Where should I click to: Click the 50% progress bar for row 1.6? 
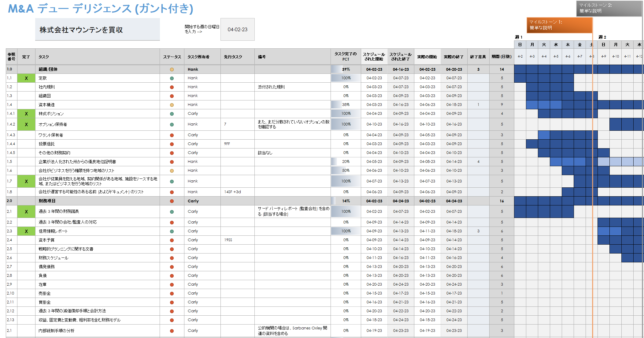pyautogui.click(x=346, y=171)
